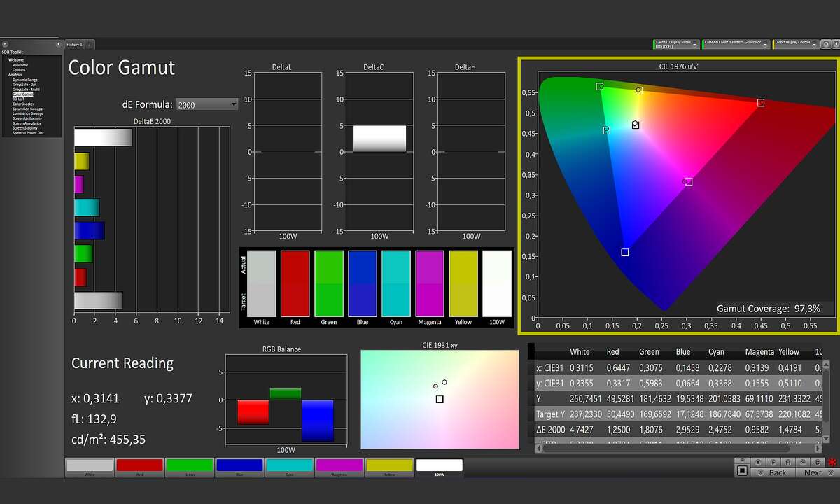Collapse the side panel arrow icon
This screenshot has height=504, width=840.
[59, 44]
